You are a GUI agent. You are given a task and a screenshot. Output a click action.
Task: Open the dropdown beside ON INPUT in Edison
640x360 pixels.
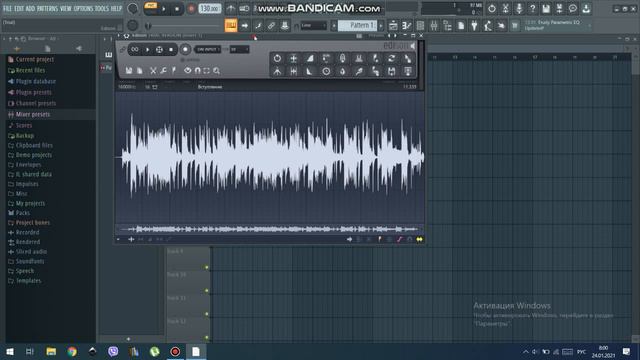[239, 49]
